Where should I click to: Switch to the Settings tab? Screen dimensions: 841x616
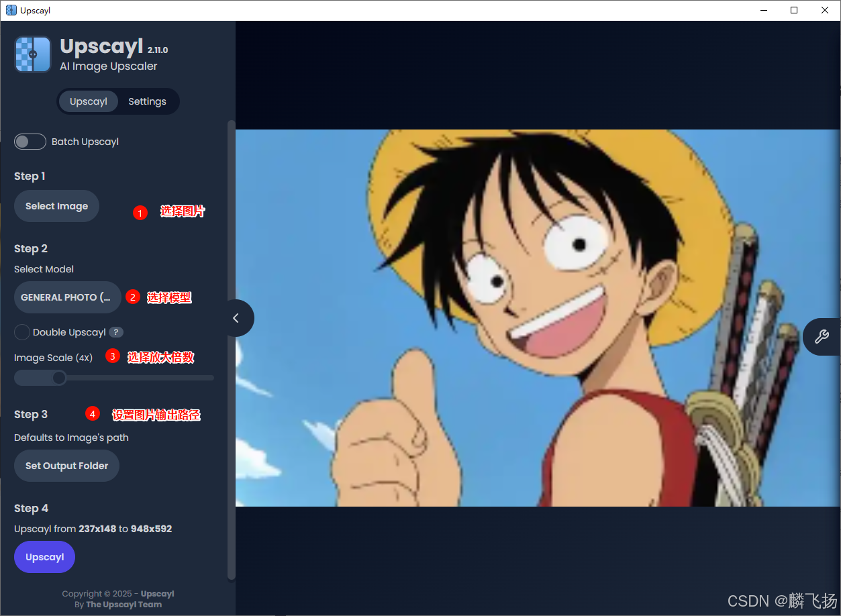click(x=147, y=101)
